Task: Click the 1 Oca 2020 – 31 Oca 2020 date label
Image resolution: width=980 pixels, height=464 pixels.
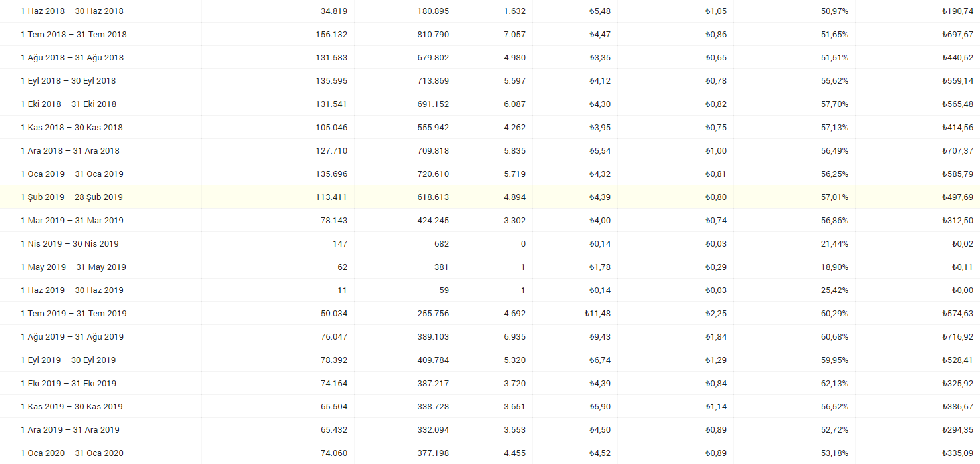Action: (x=72, y=453)
